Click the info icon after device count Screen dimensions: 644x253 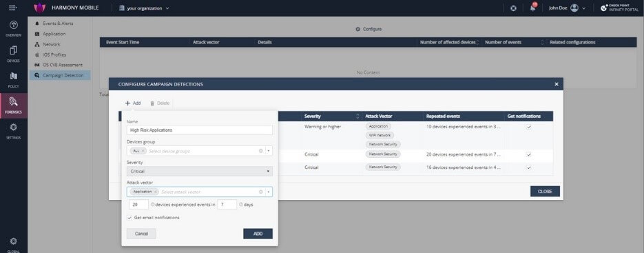pyautogui.click(x=152, y=205)
